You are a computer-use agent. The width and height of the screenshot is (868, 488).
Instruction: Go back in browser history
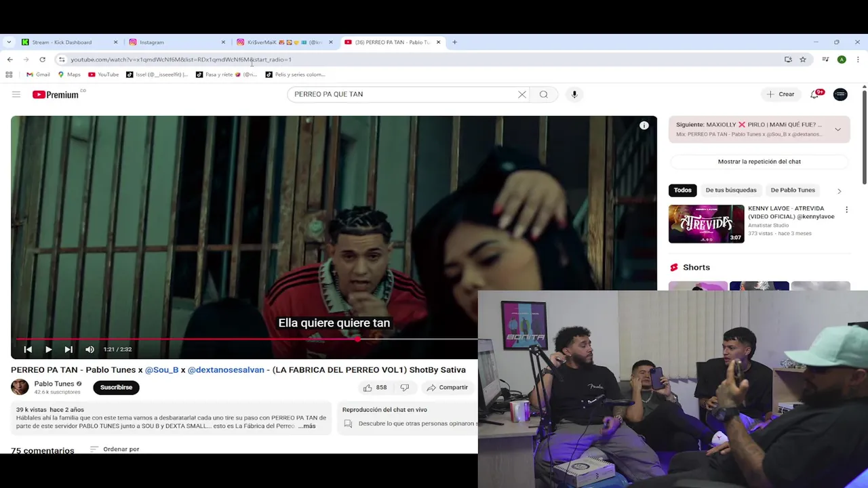(x=9, y=60)
